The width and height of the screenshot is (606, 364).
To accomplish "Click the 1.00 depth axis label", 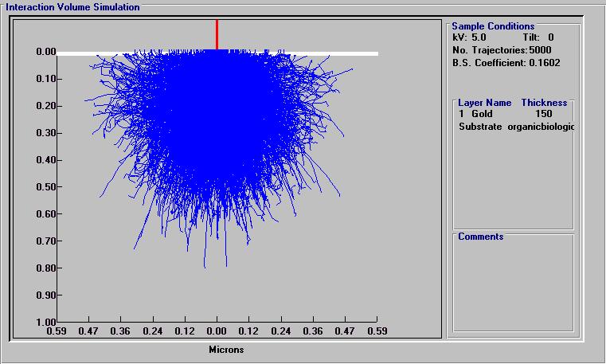I will coord(46,323).
